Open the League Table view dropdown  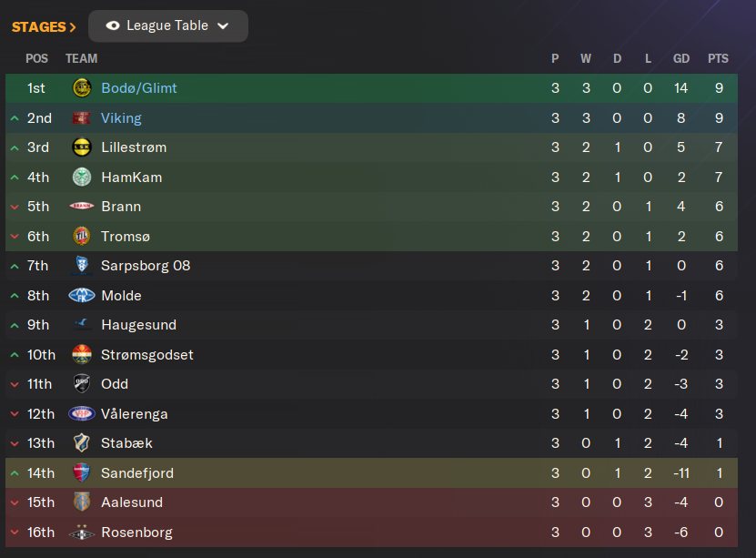(167, 26)
